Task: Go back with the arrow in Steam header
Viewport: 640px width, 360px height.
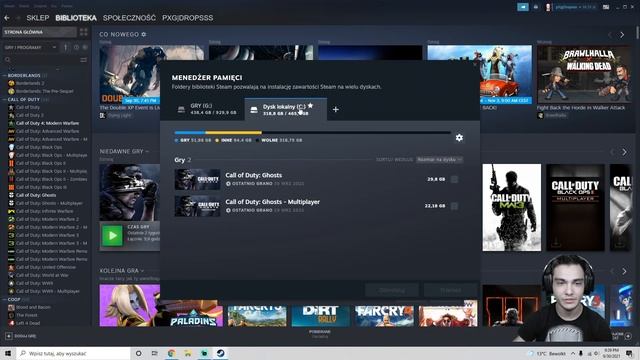Action: [x=7, y=18]
